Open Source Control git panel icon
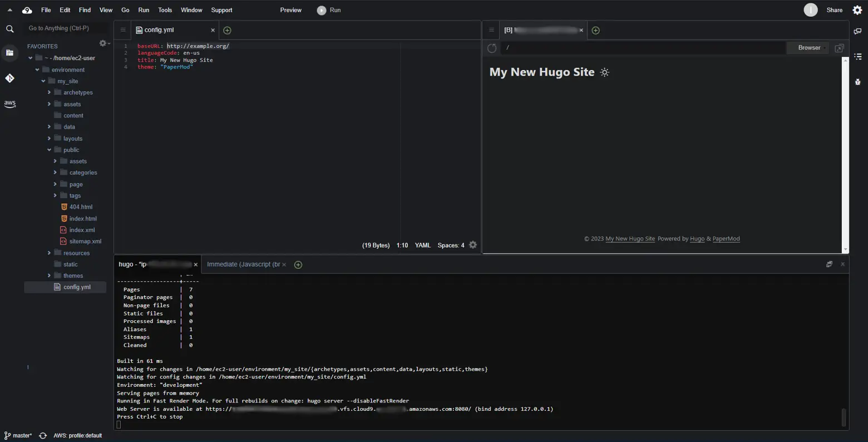Image resolution: width=868 pixels, height=442 pixels. (x=9, y=78)
